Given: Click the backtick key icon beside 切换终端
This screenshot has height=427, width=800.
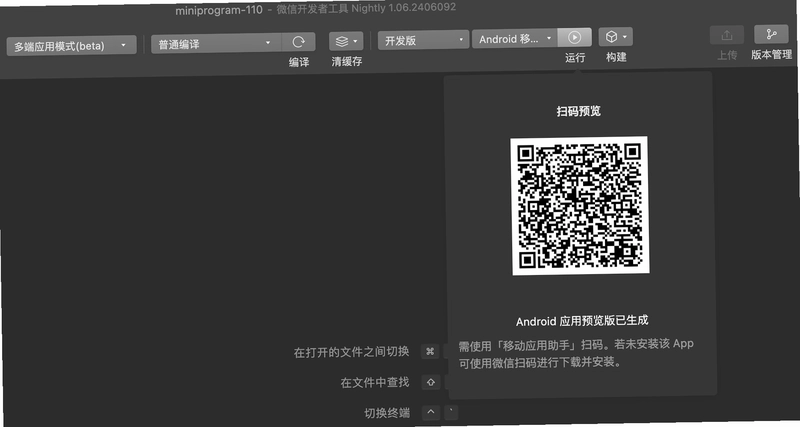Looking at the screenshot, I should coord(451,412).
